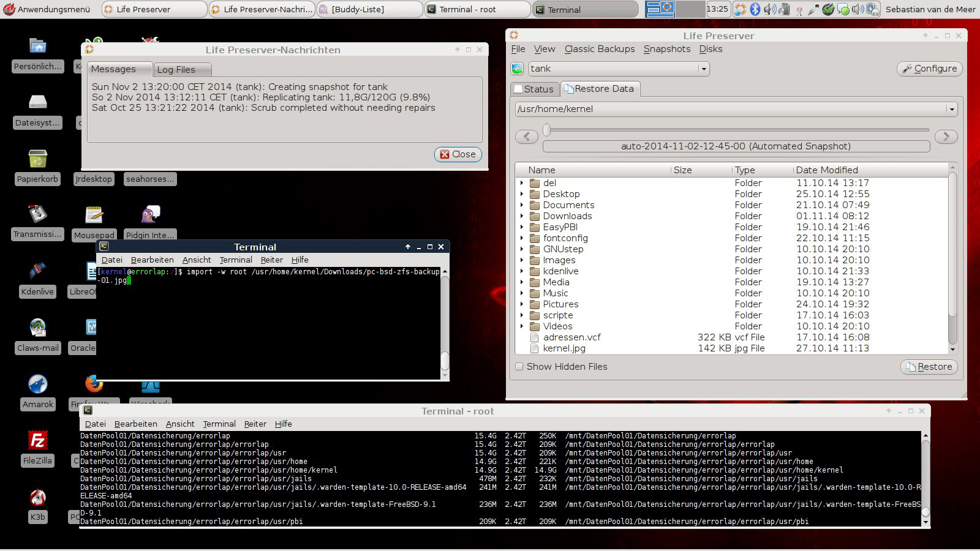Select the kdenlive folder row
This screenshot has height=551, width=980.
tap(732, 271)
